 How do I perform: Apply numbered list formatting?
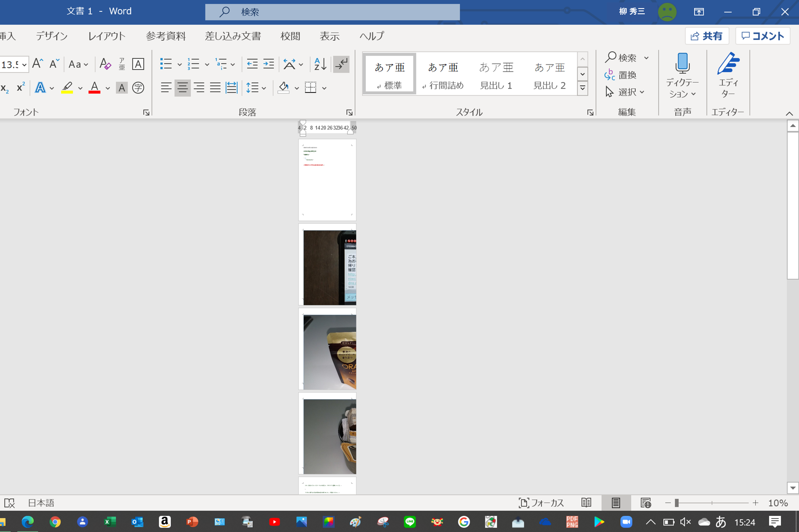(193, 64)
